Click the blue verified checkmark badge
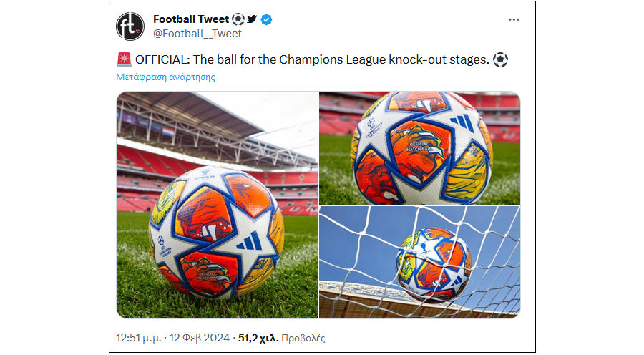644x355 pixels. pos(266,19)
